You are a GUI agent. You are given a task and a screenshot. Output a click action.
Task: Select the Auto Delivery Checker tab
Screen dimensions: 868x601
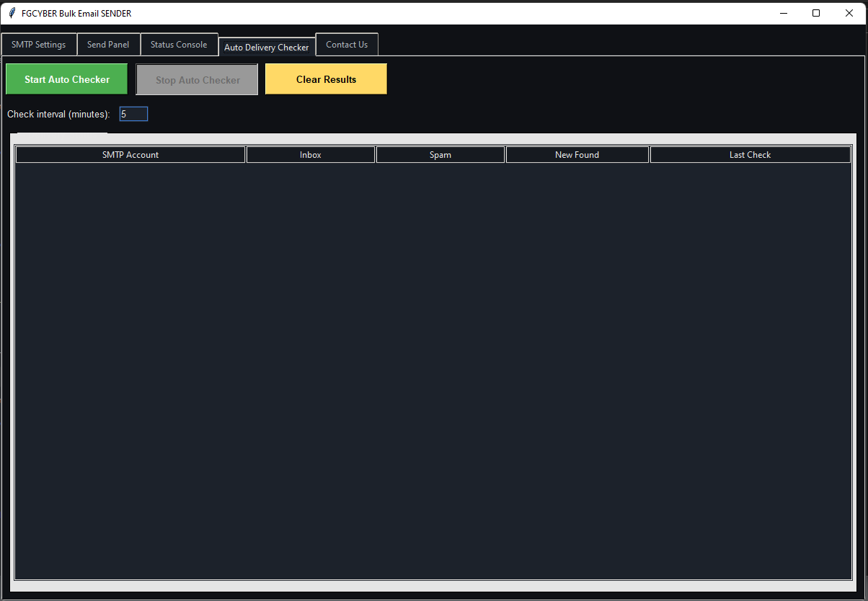(x=267, y=48)
